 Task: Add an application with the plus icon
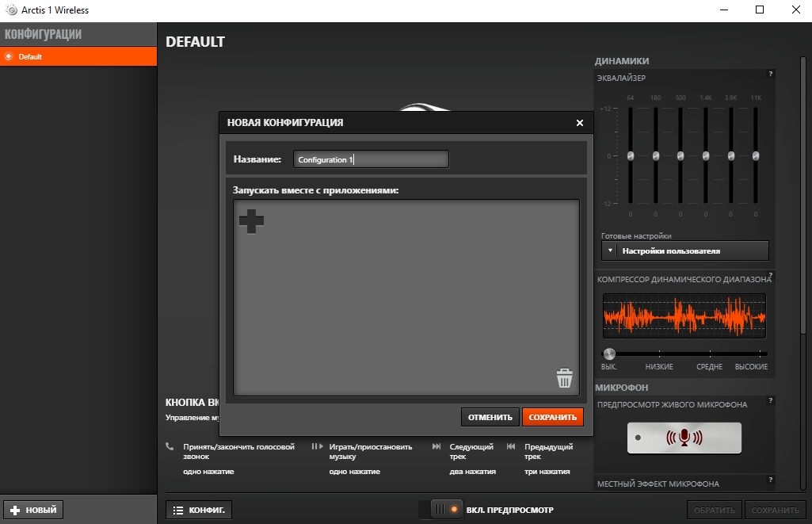tap(251, 221)
